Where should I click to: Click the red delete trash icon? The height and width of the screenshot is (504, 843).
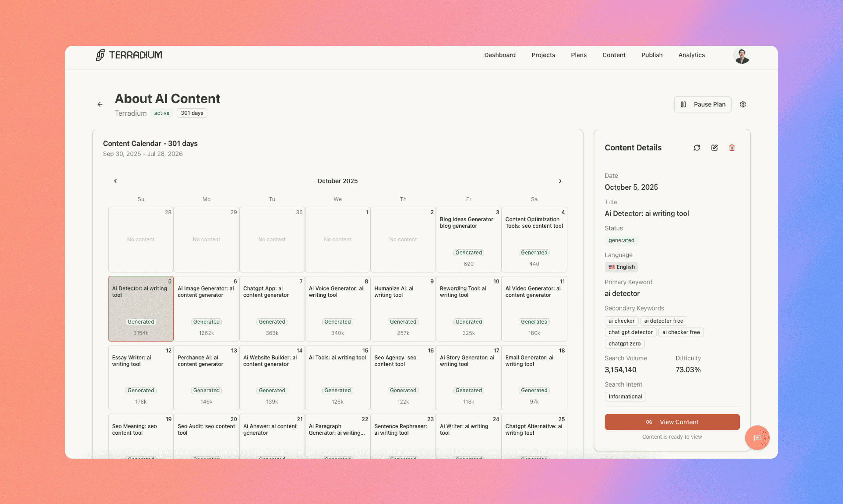tap(732, 148)
